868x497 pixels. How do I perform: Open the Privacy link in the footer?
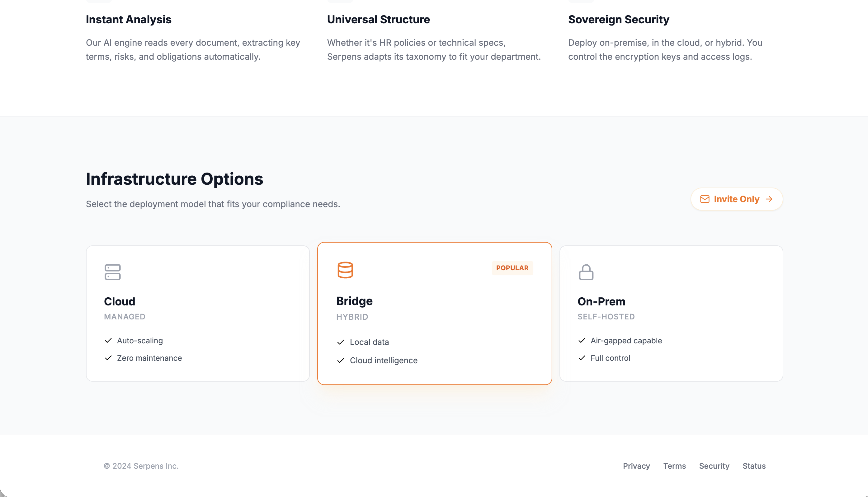click(636, 466)
